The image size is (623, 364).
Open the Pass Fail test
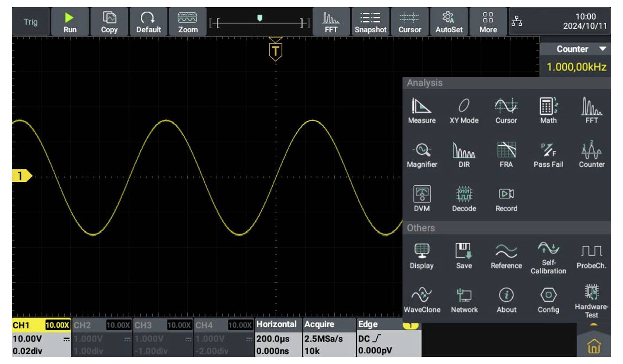click(548, 155)
